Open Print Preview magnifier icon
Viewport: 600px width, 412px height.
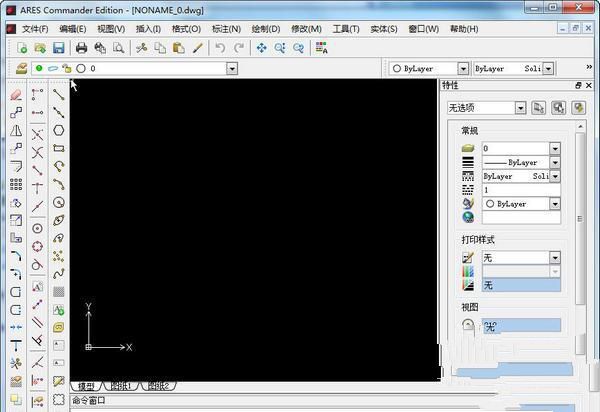point(119,48)
